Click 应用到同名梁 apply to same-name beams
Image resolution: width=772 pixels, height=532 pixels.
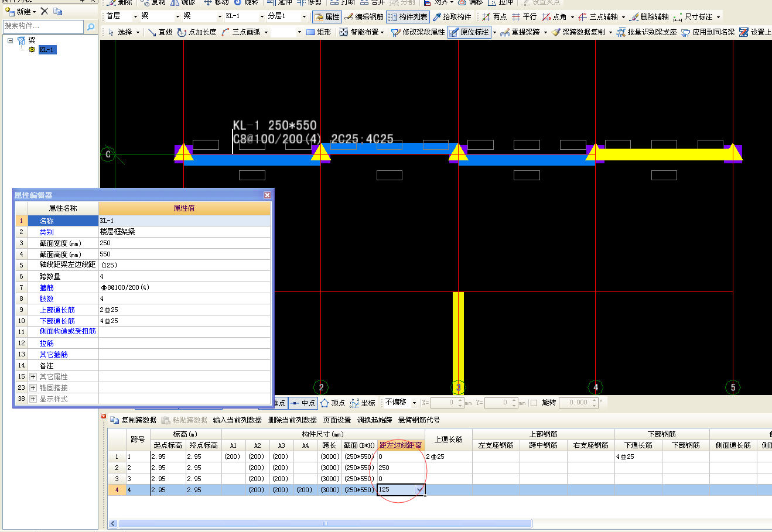tap(708, 32)
